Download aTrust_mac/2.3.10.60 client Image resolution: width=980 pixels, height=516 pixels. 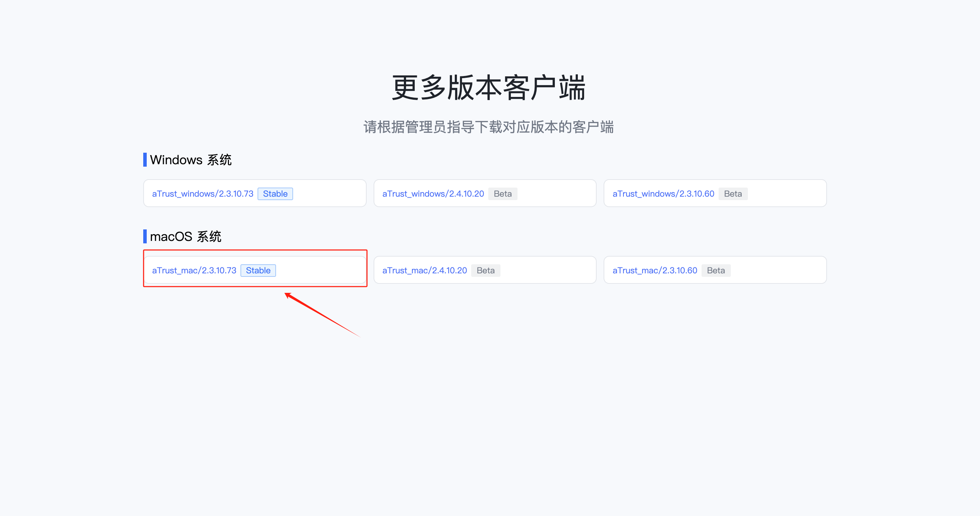click(x=654, y=271)
